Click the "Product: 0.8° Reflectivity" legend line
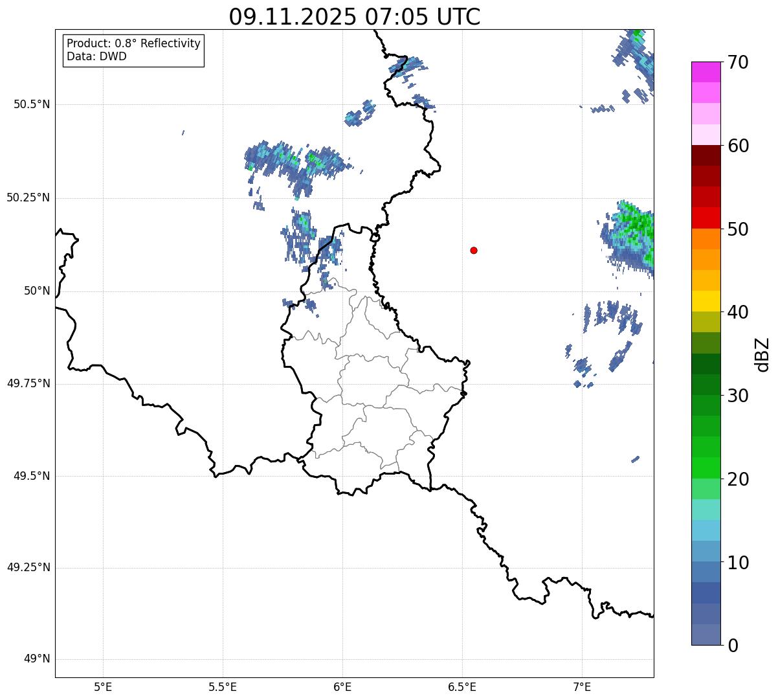The width and height of the screenshot is (778, 700). tap(134, 43)
